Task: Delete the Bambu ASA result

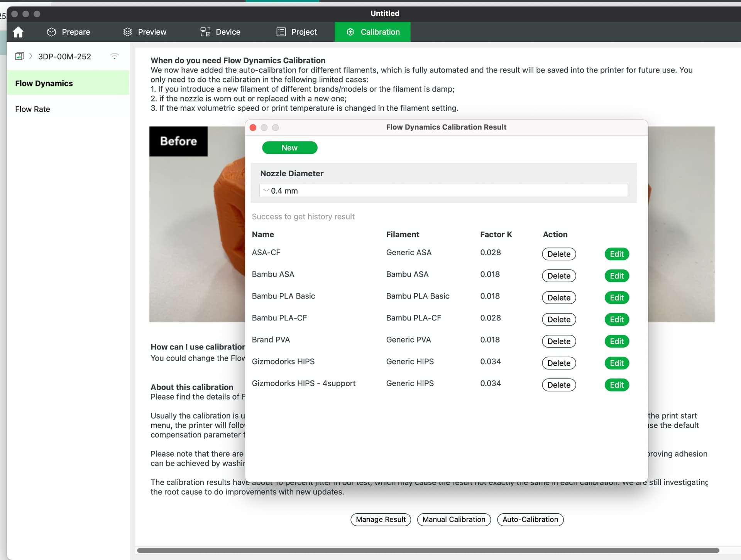Action: (559, 276)
